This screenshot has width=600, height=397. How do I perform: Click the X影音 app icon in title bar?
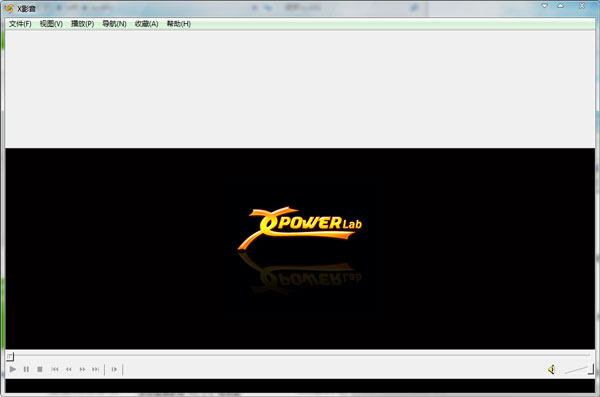coord(9,8)
